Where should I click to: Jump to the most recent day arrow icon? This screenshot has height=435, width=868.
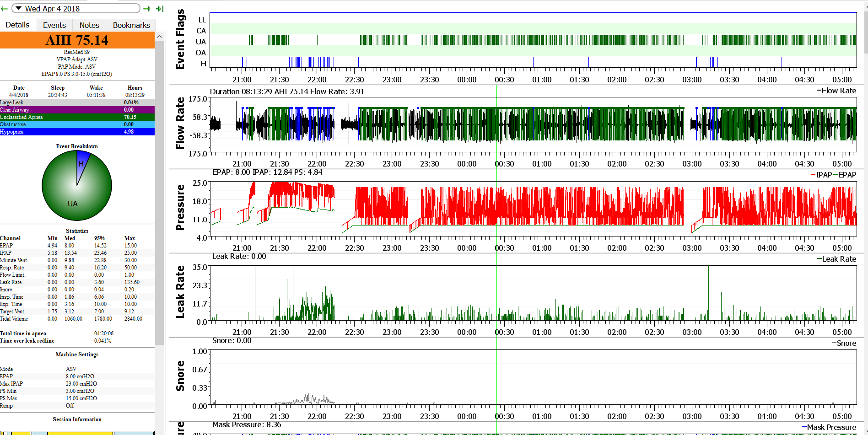[160, 9]
